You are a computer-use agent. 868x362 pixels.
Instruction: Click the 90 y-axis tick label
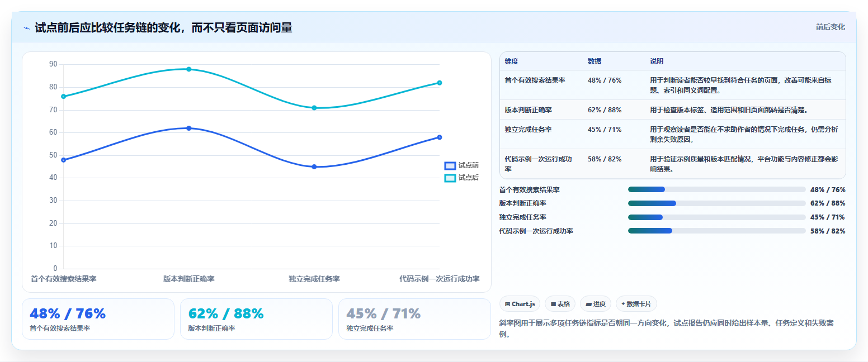tap(53, 64)
